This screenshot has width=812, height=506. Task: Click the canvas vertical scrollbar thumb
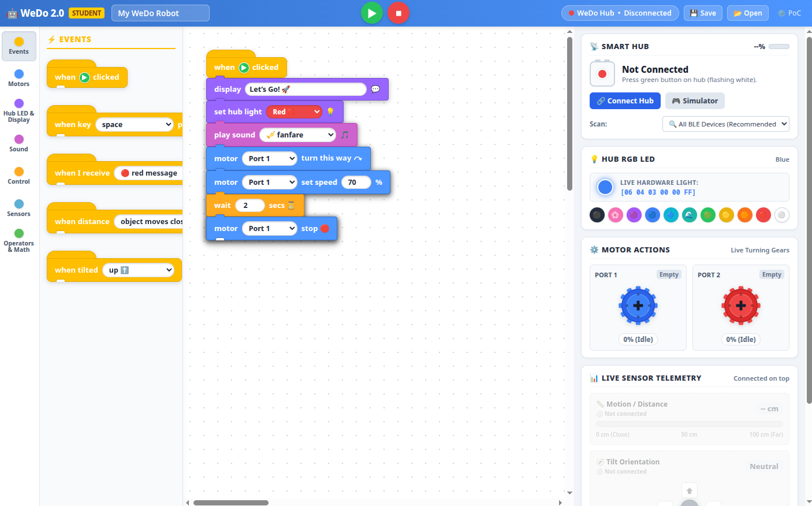coord(569,114)
